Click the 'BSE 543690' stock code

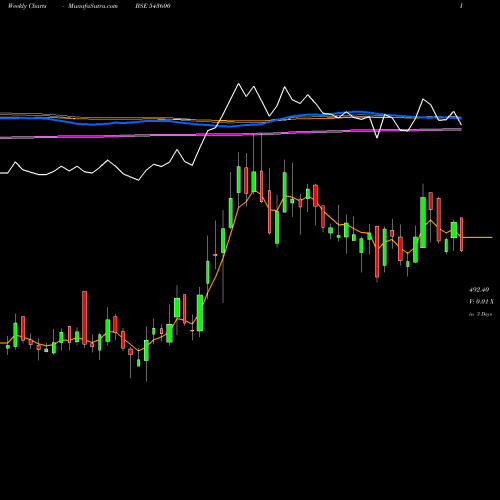[153, 6]
